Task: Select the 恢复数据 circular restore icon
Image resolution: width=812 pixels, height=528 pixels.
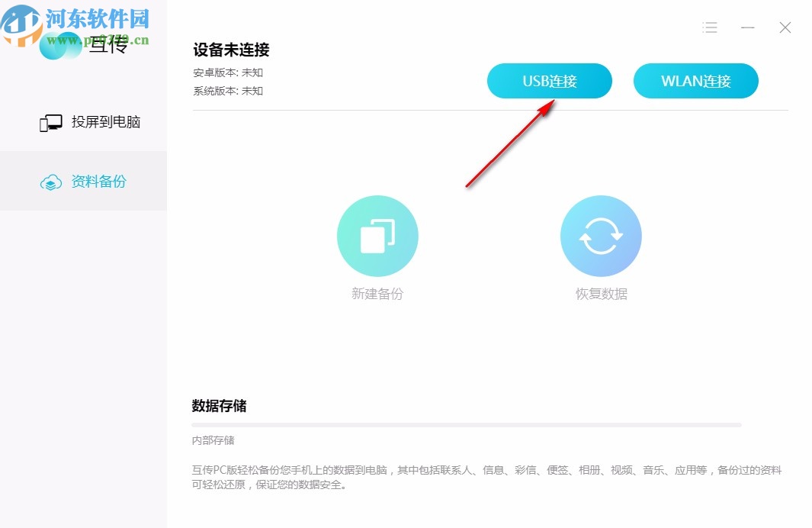Action: [601, 236]
